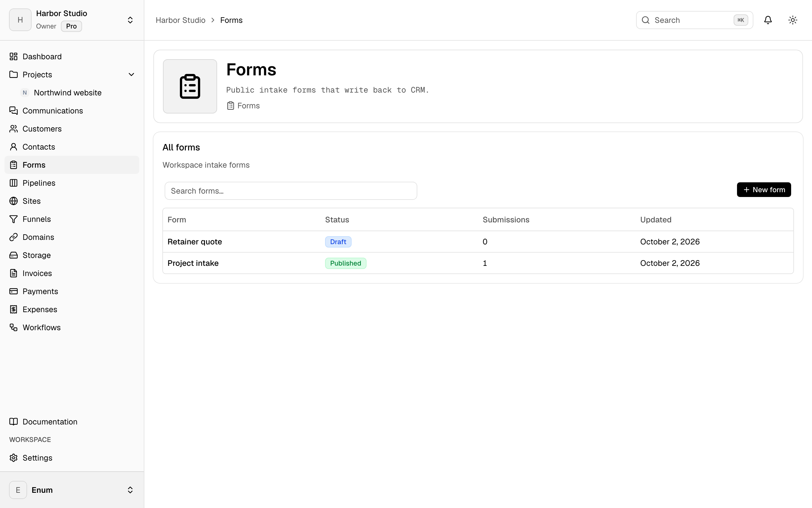This screenshot has width=812, height=508.
Task: Click the Workflows nodes icon
Action: click(14, 328)
